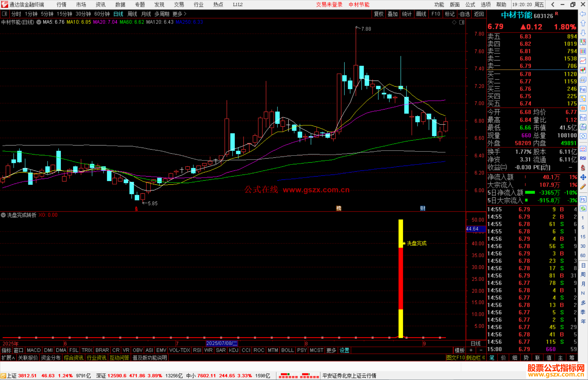
Task: Select the 笔 tab below tick list
Action: pos(492,358)
